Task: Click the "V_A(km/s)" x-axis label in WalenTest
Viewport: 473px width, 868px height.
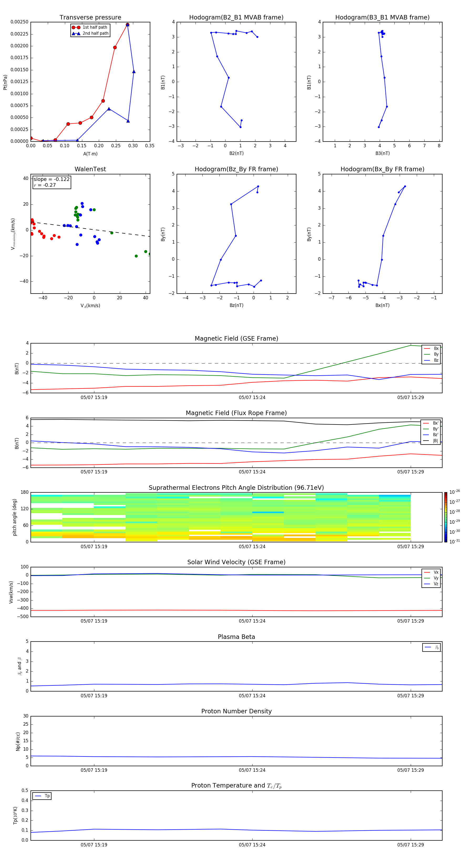Action: (x=90, y=306)
